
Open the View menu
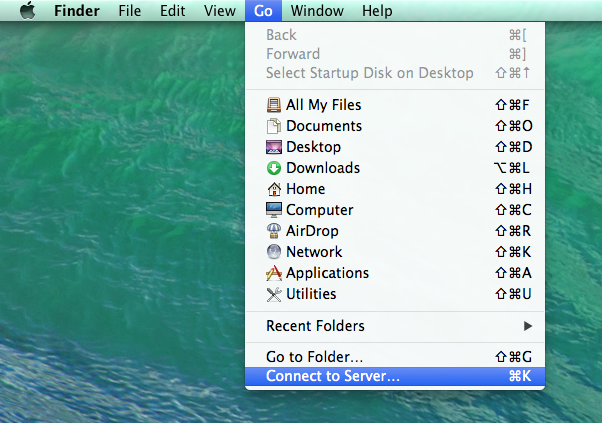[220, 11]
